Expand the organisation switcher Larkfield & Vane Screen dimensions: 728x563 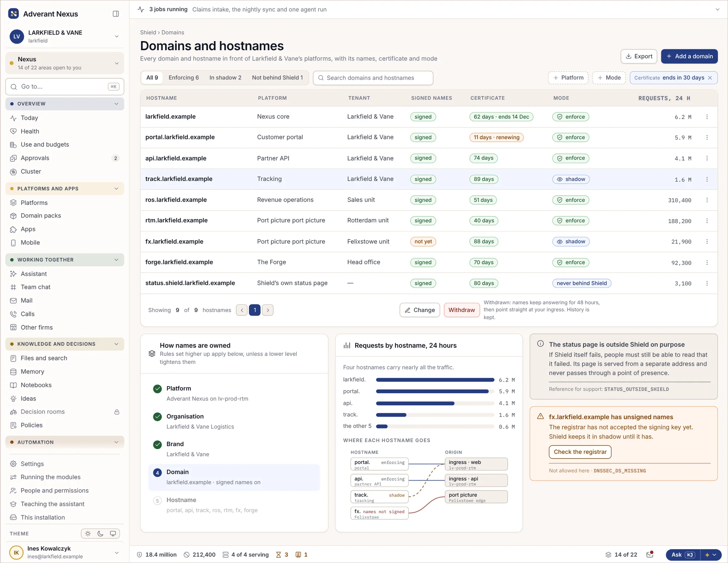point(65,36)
